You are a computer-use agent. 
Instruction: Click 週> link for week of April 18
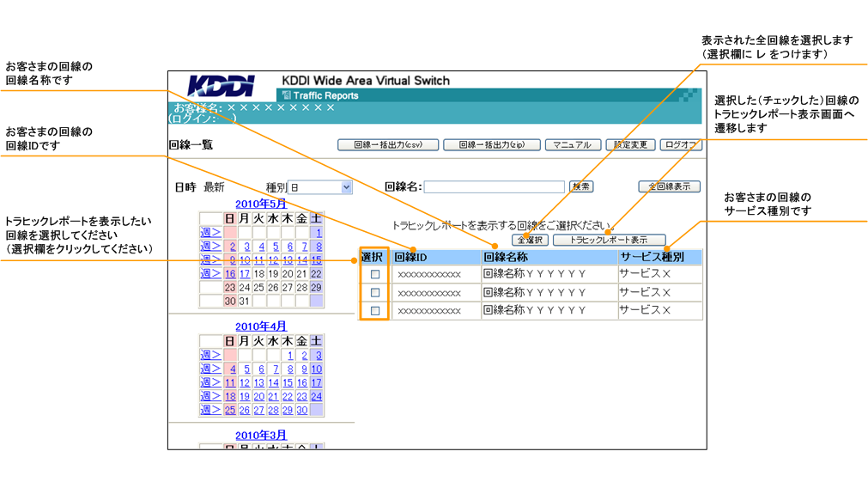click(x=210, y=397)
